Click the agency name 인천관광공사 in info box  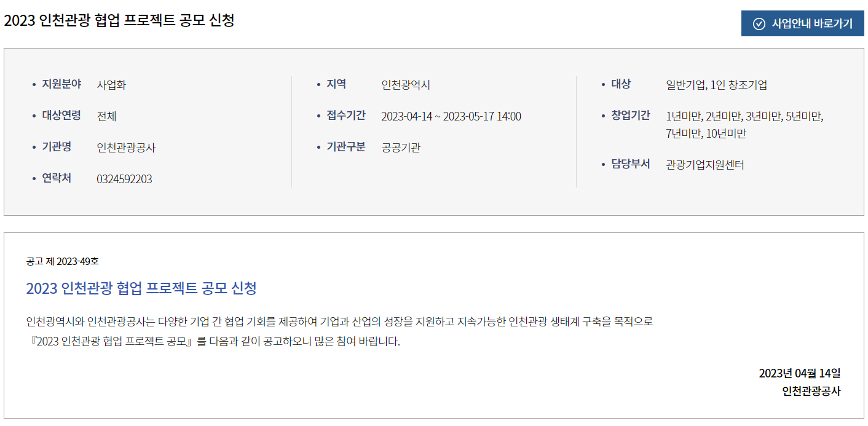[x=126, y=148]
